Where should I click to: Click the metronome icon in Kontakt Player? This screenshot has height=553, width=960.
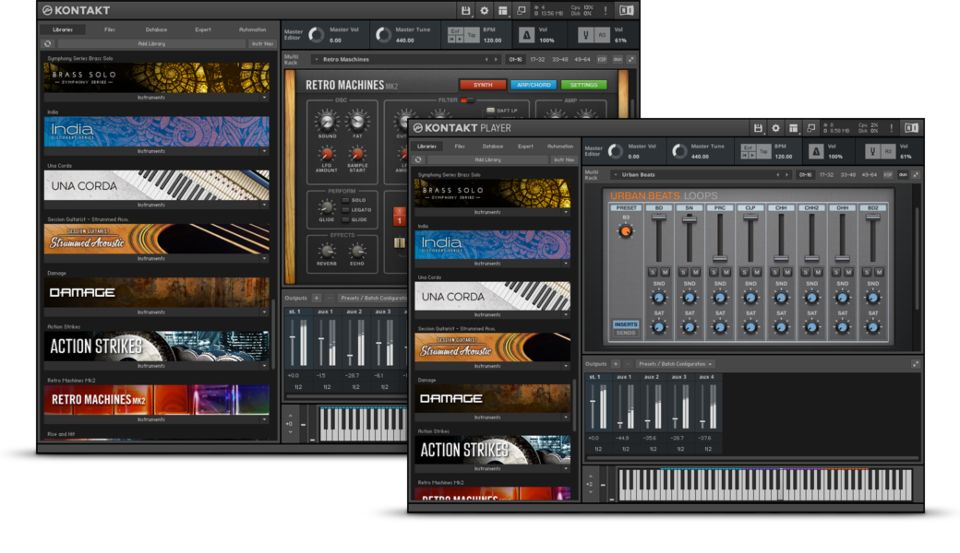click(816, 151)
